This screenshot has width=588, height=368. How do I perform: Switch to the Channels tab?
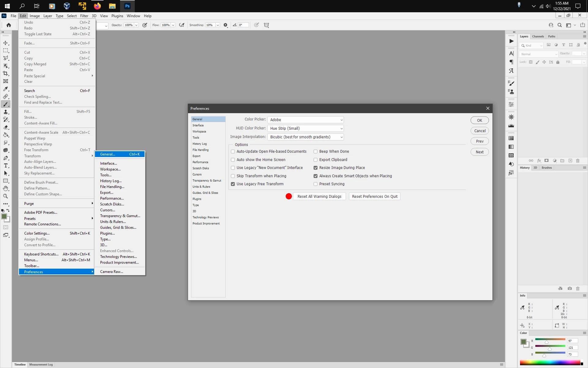[538, 36]
